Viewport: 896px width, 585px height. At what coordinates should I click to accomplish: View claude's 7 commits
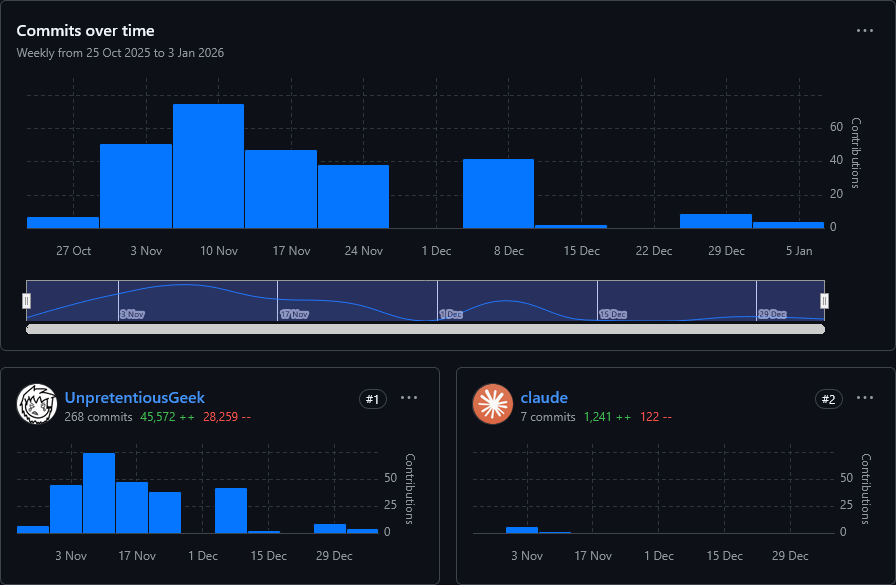pyautogui.click(x=548, y=416)
